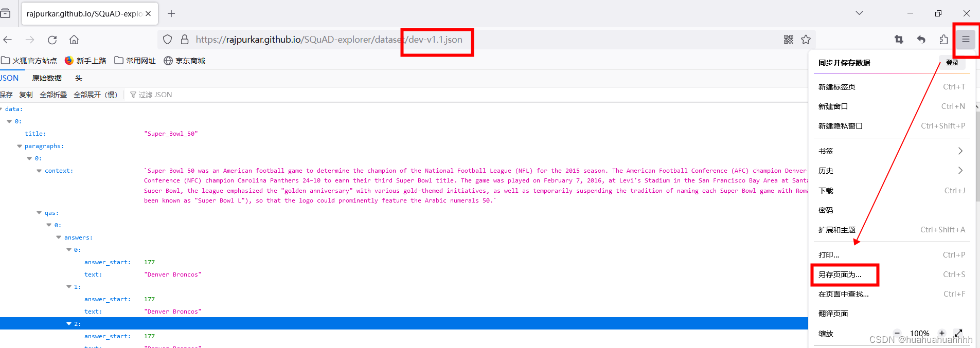
Task: Collapse the qas node
Action: coord(39,213)
